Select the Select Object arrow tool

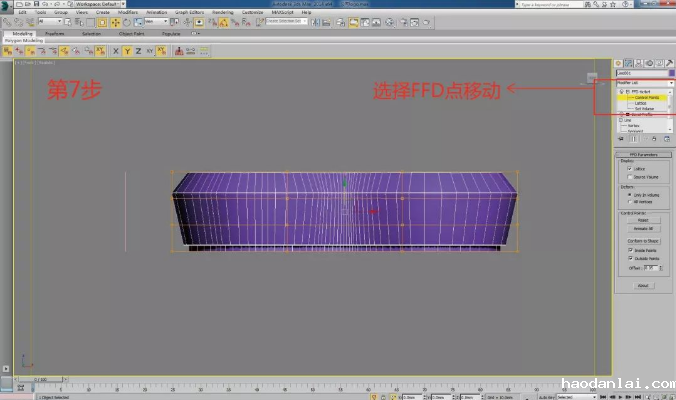coord(68,22)
